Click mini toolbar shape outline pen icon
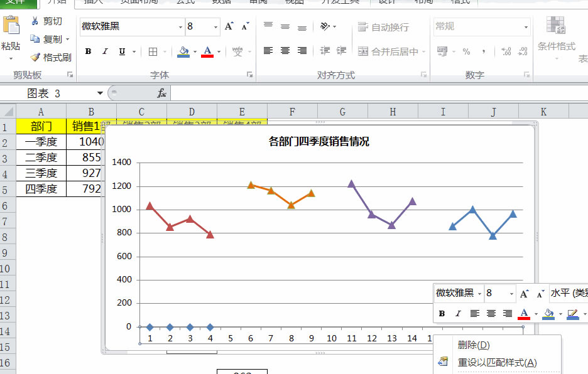Image resolution: width=588 pixels, height=374 pixels. coord(573,314)
